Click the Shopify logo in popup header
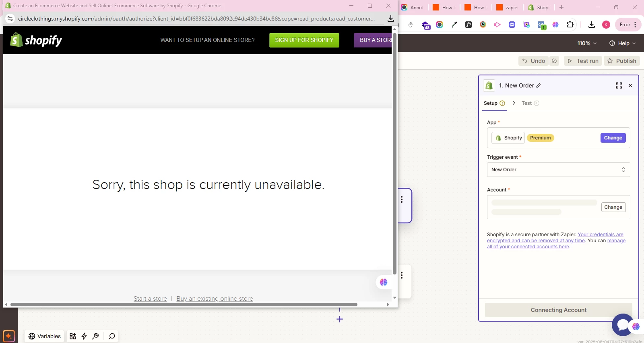Image resolution: width=644 pixels, height=343 pixels. pyautogui.click(x=36, y=40)
